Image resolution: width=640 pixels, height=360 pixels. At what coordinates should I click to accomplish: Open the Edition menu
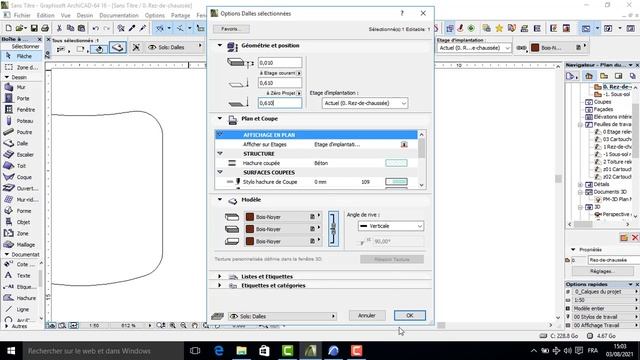pos(45,16)
